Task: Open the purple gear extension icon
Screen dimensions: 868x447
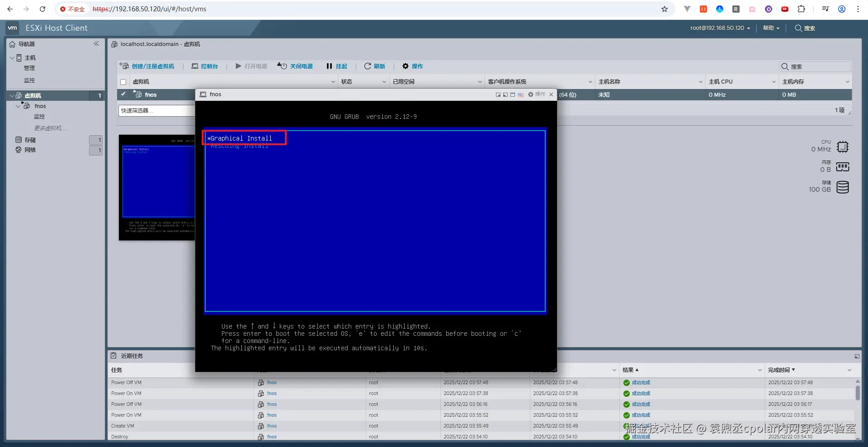Action: [769, 9]
